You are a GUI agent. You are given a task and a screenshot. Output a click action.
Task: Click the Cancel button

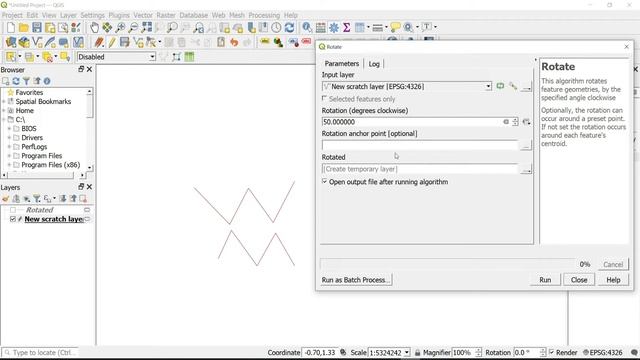613,264
